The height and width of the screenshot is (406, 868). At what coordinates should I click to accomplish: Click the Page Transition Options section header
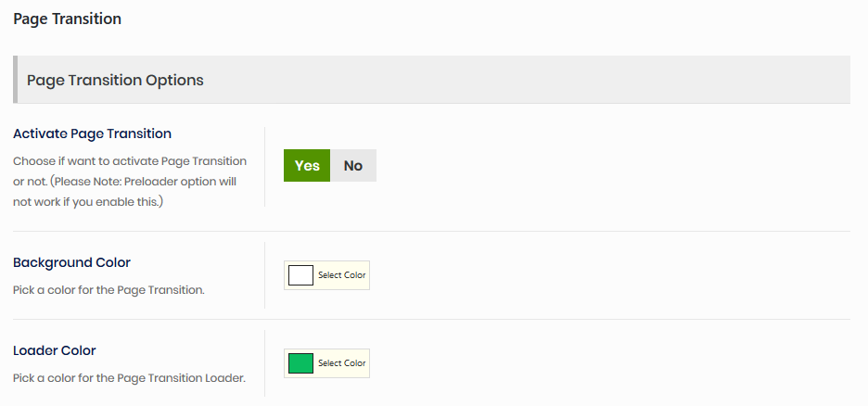115,80
